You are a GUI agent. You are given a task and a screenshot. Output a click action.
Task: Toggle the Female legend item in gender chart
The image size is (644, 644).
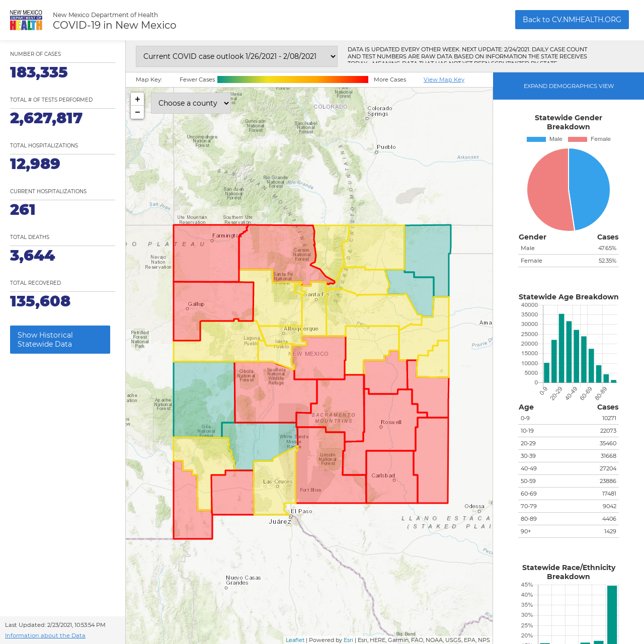589,139
